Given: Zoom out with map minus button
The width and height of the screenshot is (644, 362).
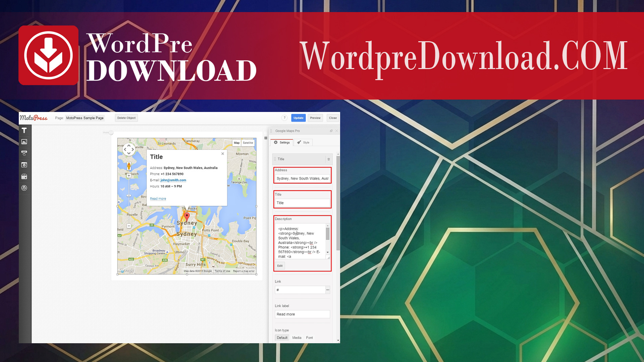Looking at the screenshot, I should 129,226.
